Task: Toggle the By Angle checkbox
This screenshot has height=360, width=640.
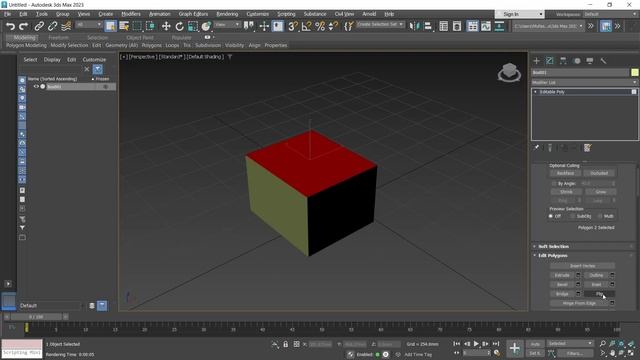Action: 554,184
